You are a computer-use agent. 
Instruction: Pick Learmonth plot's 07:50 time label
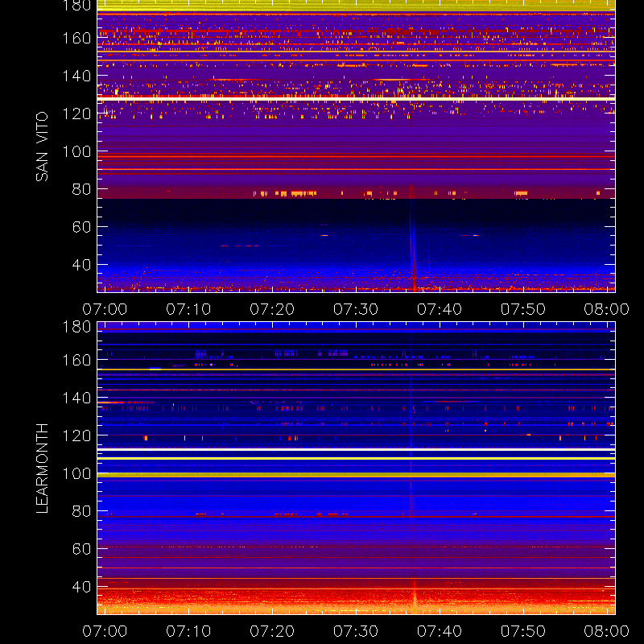point(522,631)
